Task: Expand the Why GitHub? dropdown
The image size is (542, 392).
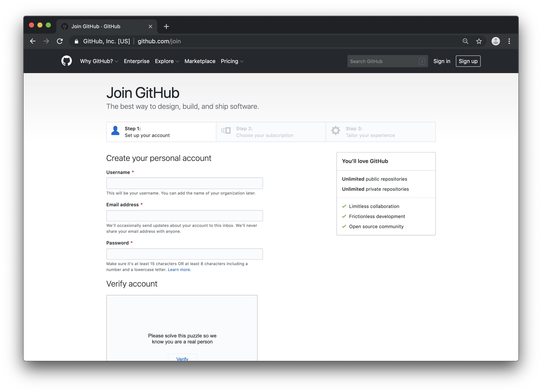Action: tap(99, 61)
